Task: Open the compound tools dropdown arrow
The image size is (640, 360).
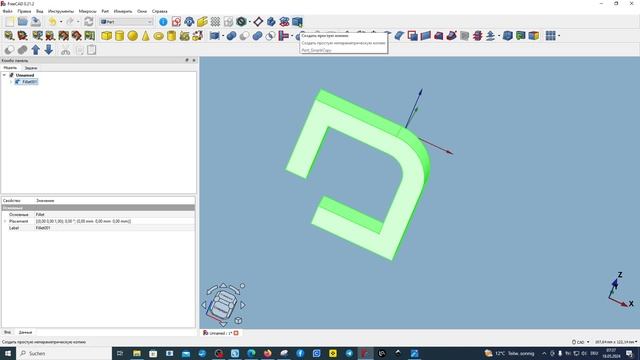Action: point(223,36)
